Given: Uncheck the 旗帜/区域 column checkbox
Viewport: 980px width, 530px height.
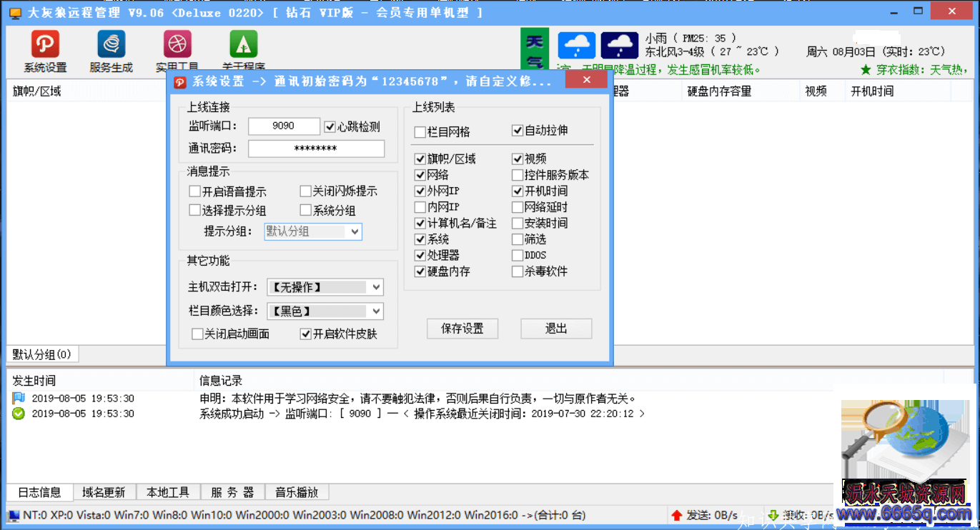Looking at the screenshot, I should [x=420, y=159].
